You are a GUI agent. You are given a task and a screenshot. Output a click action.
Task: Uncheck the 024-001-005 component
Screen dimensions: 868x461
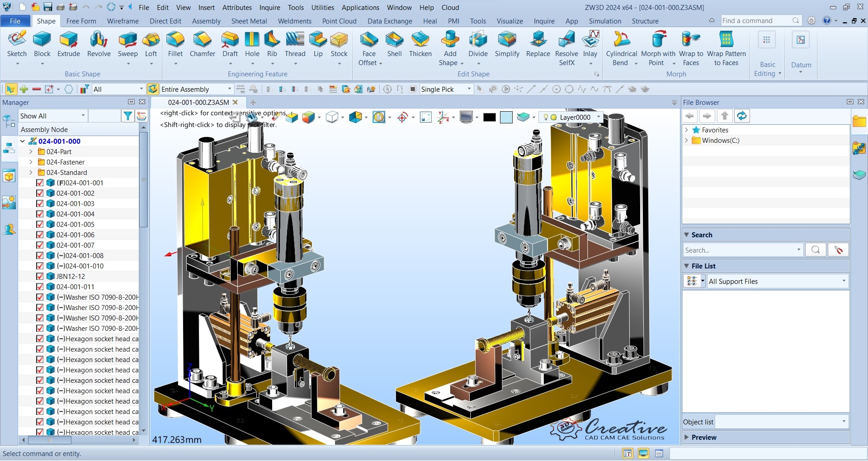[x=40, y=224]
